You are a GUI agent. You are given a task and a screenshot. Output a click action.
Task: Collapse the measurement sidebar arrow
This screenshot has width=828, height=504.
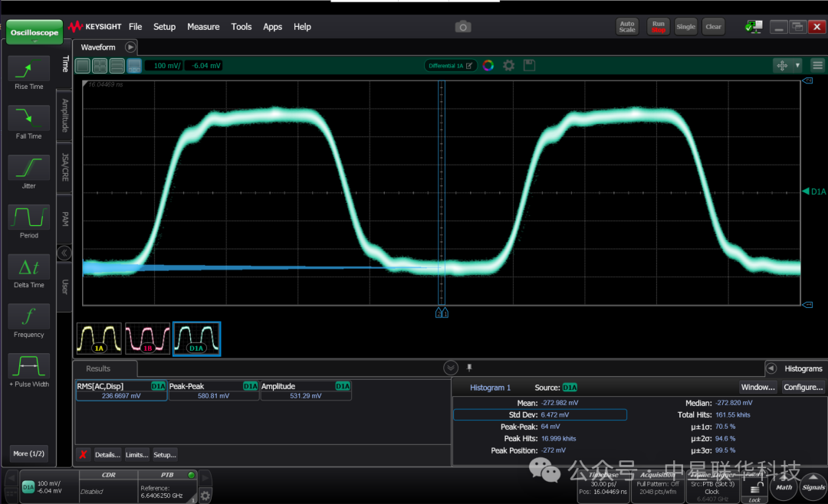click(x=64, y=253)
